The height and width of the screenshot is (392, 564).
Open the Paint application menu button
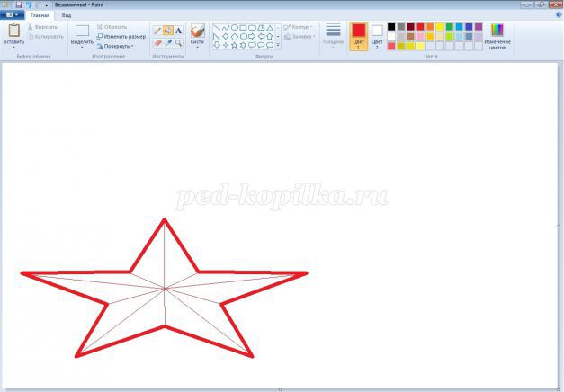[12, 15]
